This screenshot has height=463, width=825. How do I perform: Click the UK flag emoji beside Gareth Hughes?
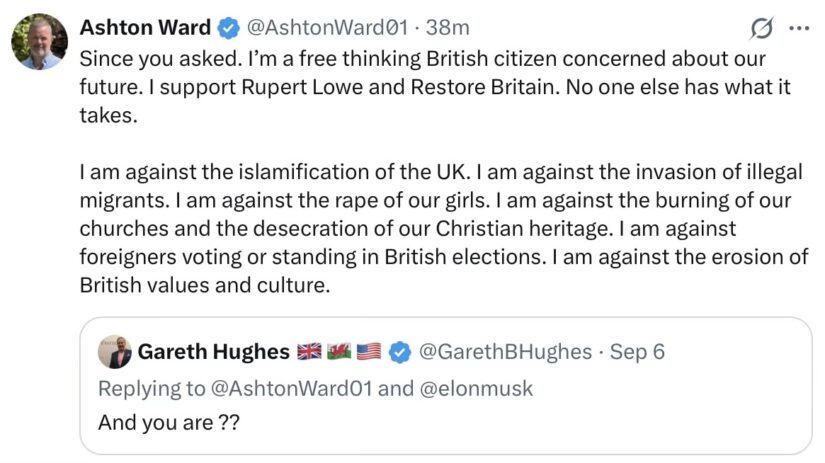click(309, 351)
